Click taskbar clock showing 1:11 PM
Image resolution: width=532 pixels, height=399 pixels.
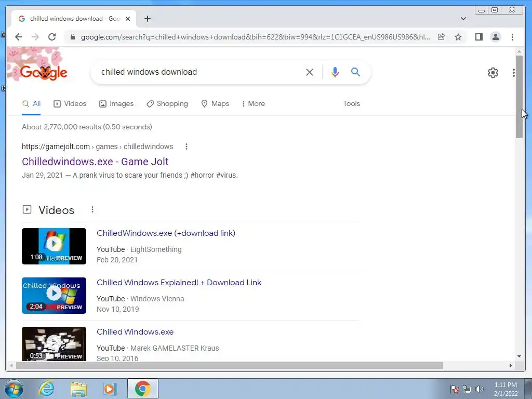(x=506, y=389)
